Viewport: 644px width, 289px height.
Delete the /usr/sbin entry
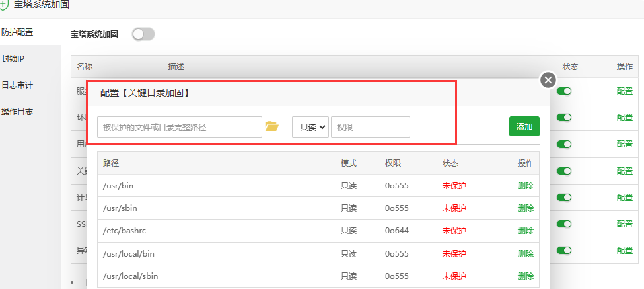pos(526,208)
